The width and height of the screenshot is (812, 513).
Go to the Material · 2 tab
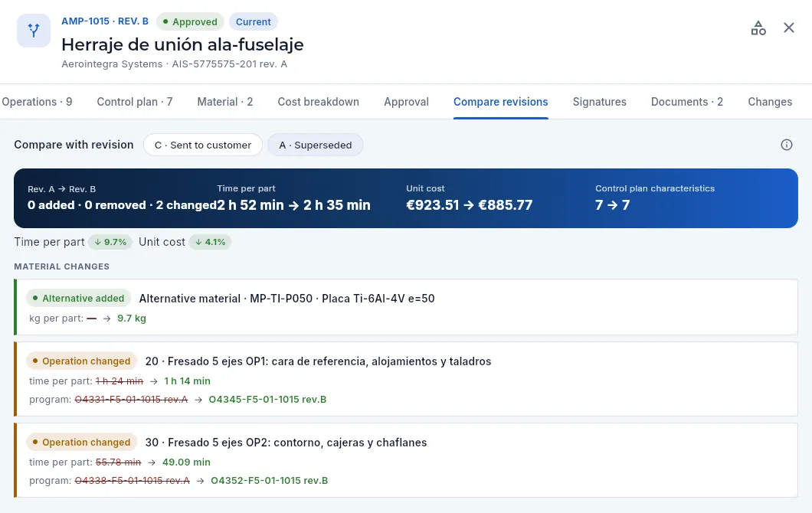(225, 102)
